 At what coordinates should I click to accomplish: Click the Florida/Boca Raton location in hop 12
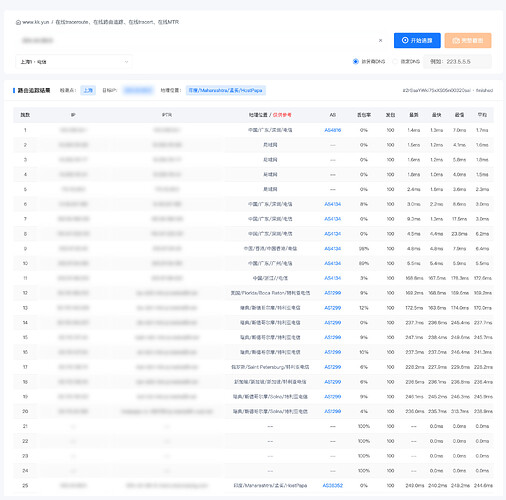[270, 293]
